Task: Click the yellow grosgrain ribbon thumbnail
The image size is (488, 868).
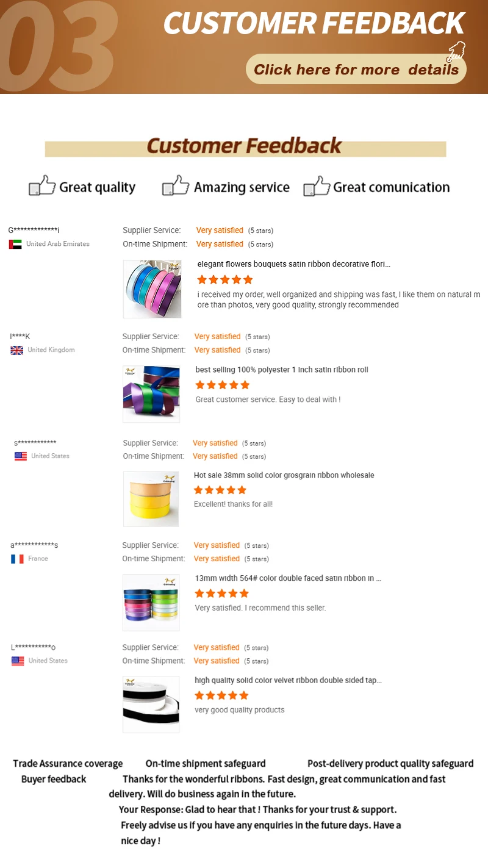Action: click(151, 498)
